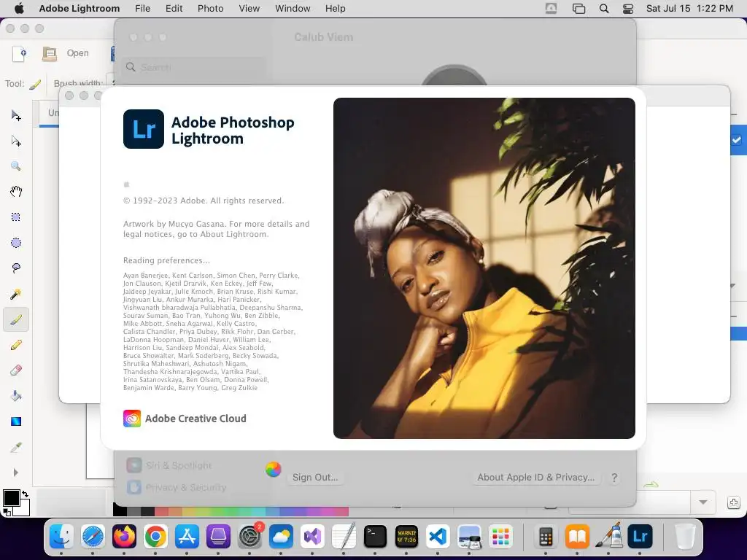Click About Apple ID & Privacy button

(x=536, y=477)
